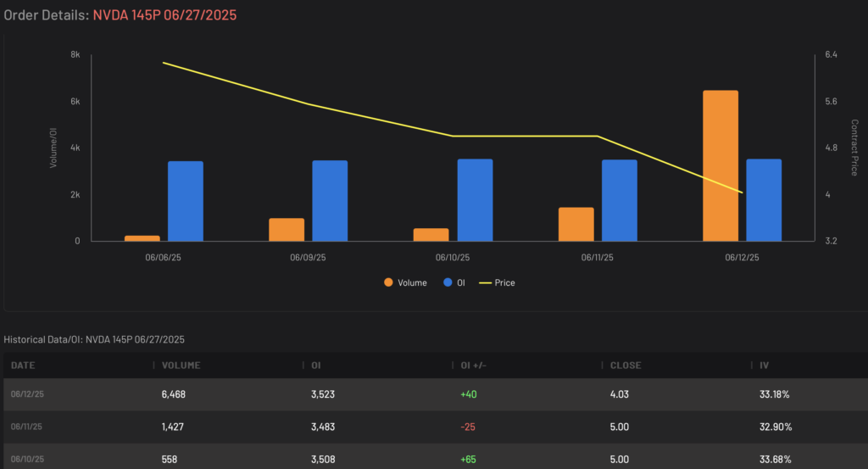
Task: Click close price 5.00 in 06/11/25 row
Action: (x=619, y=427)
